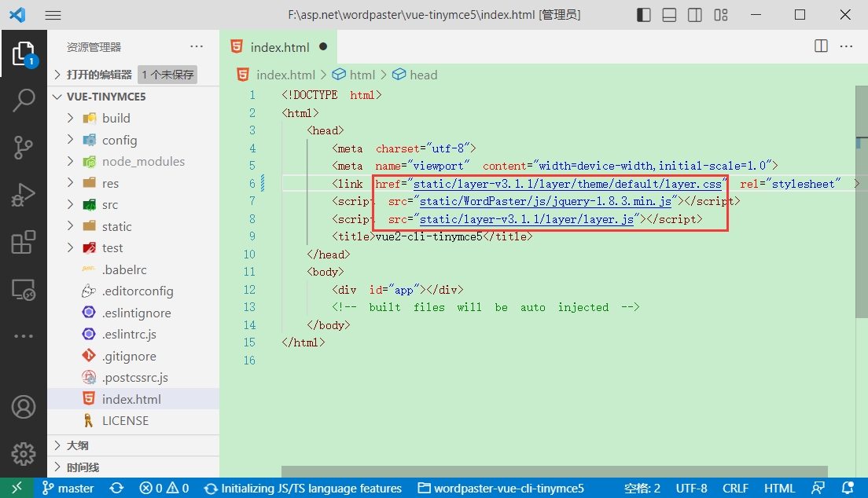Open the Extensions view
868x498 pixels.
24,242
